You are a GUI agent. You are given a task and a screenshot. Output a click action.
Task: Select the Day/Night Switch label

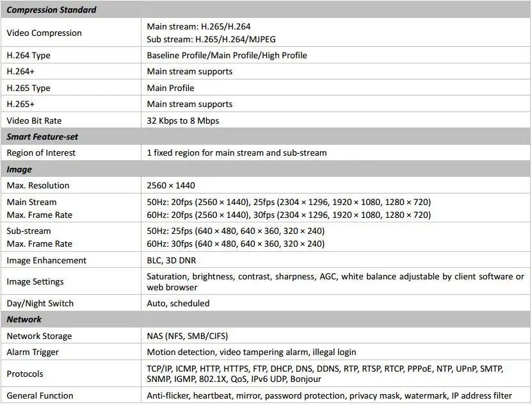[40, 303]
